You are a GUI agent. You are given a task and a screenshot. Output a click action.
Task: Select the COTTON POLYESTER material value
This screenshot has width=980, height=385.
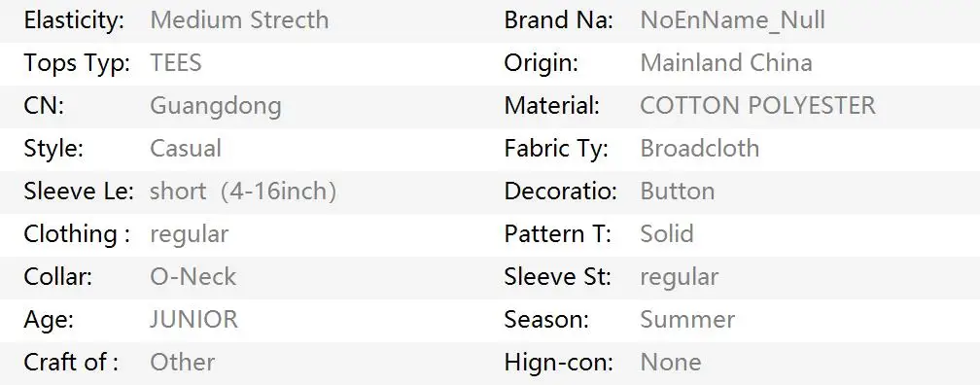coord(757,106)
